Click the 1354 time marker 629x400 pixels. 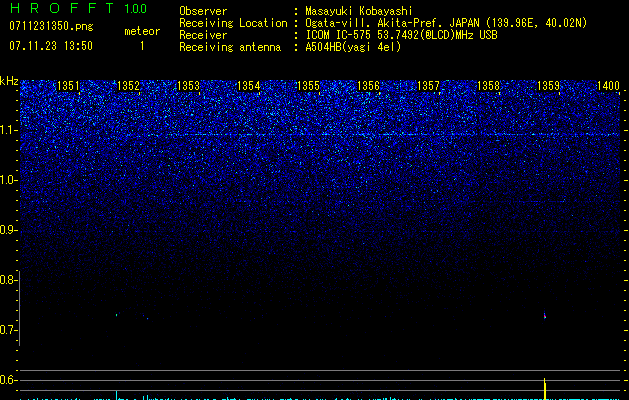click(x=248, y=86)
